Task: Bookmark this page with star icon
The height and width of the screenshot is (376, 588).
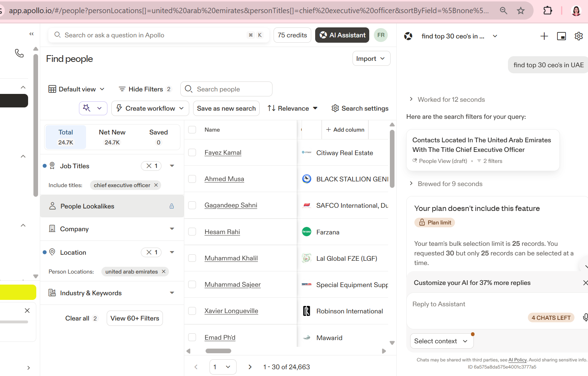Action: (521, 11)
